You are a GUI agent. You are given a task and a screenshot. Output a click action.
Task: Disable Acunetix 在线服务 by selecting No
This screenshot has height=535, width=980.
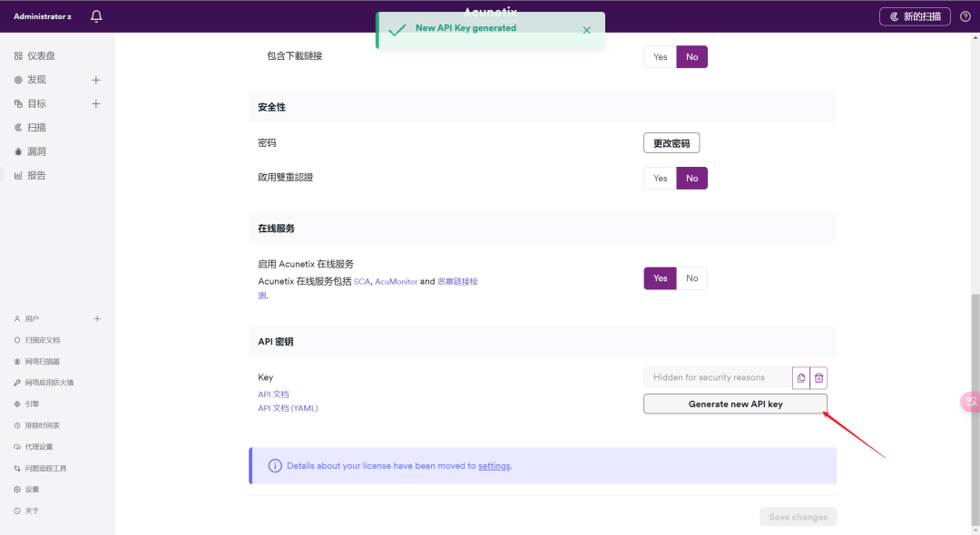point(691,278)
